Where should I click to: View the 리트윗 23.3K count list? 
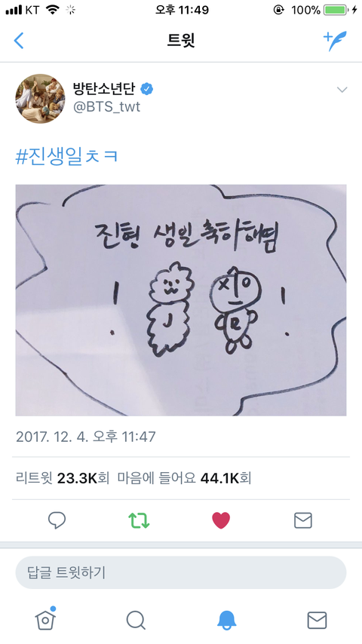[x=63, y=479]
